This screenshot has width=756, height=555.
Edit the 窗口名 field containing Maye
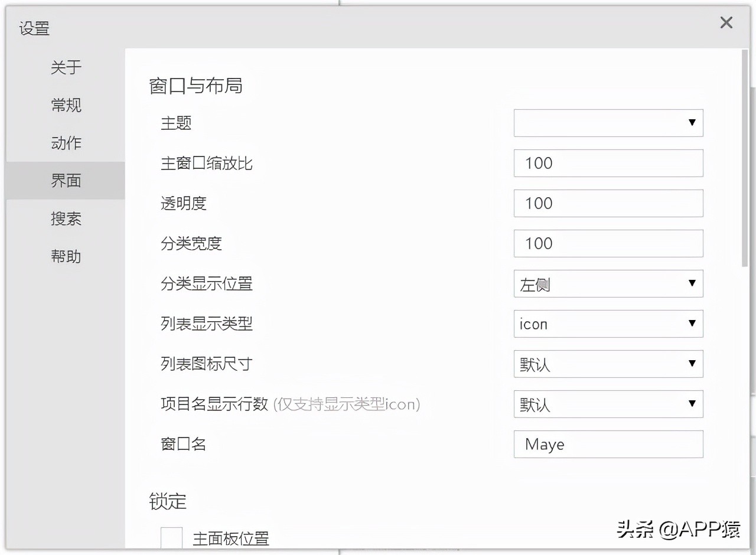(x=608, y=444)
